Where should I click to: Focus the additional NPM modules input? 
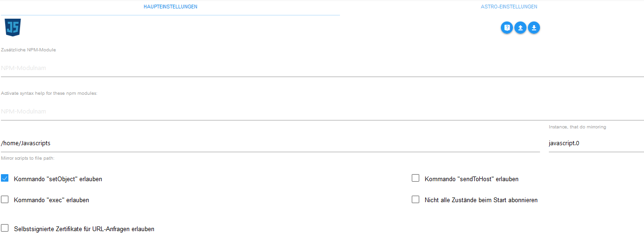coord(322,68)
